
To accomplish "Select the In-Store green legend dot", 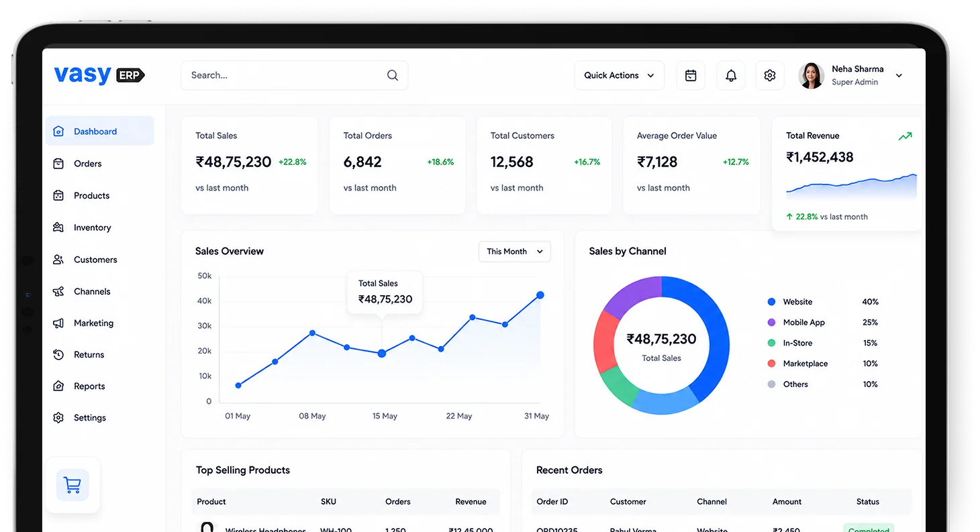I will 771,343.
